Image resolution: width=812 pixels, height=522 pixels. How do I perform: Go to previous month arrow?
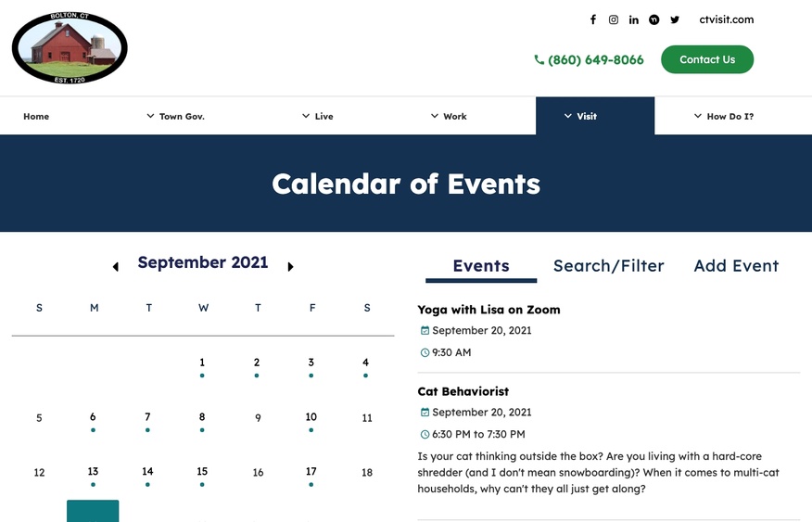[116, 267]
